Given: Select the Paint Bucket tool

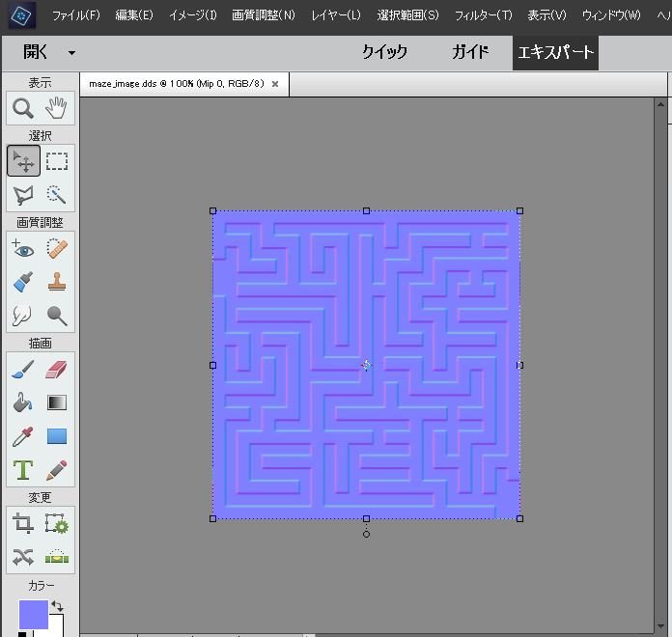Looking at the screenshot, I should 23,403.
